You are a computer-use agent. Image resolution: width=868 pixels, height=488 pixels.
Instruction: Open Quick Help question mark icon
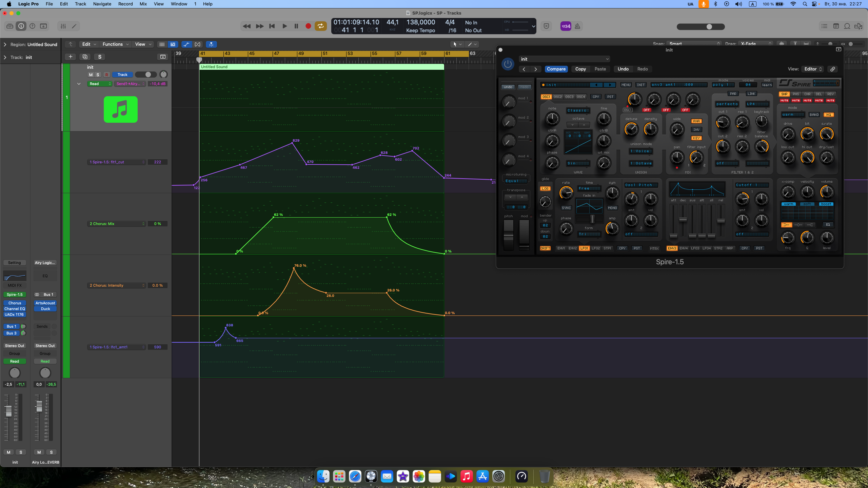pos(33,26)
